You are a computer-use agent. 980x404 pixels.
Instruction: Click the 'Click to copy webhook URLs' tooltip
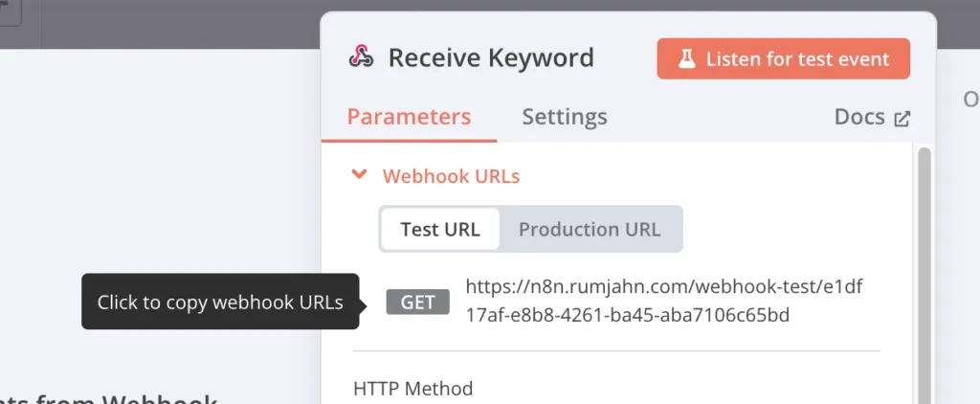(219, 303)
